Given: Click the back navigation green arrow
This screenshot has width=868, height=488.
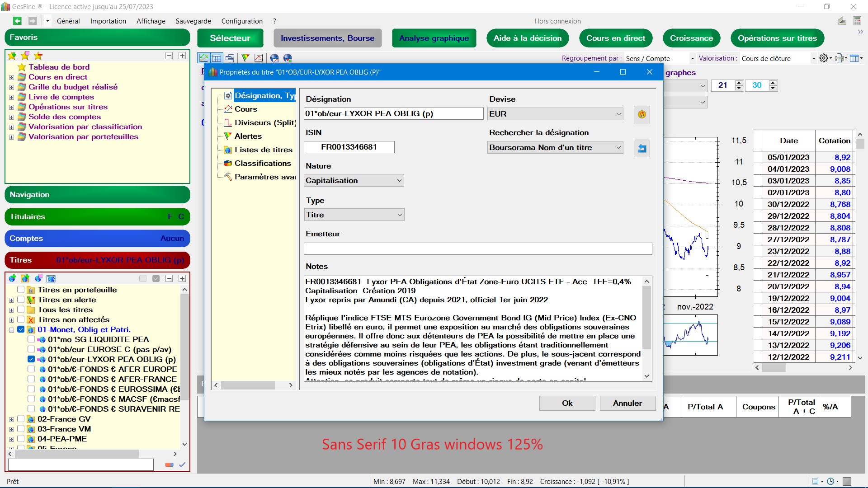Looking at the screenshot, I should pyautogui.click(x=17, y=21).
